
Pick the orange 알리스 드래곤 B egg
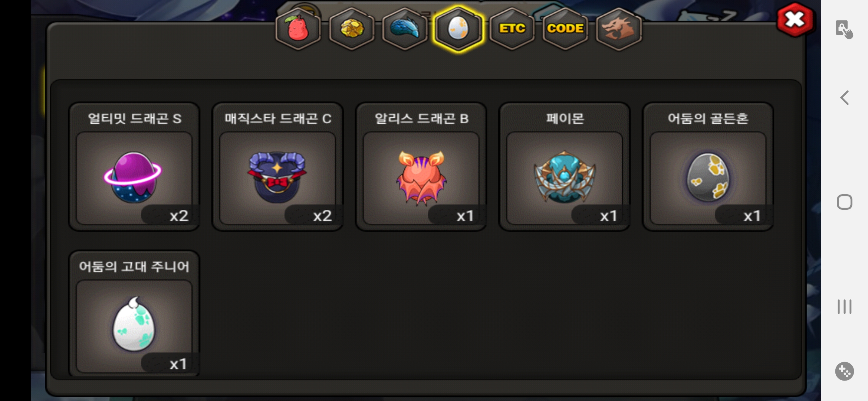click(x=421, y=178)
